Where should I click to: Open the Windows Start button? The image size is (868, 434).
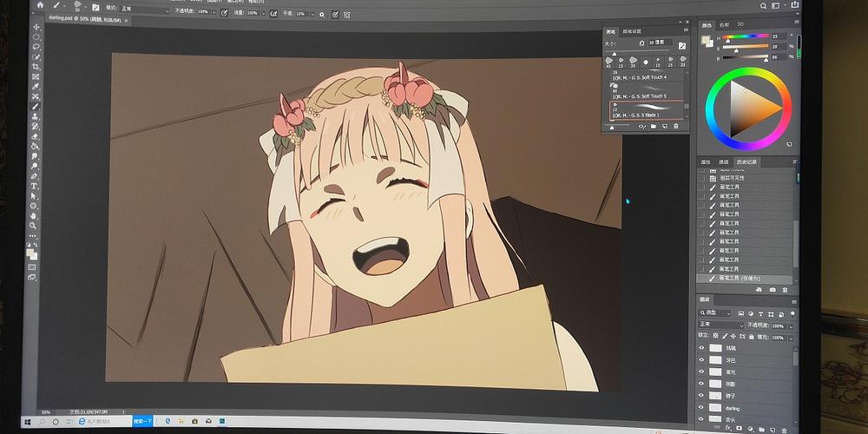pyautogui.click(x=26, y=422)
